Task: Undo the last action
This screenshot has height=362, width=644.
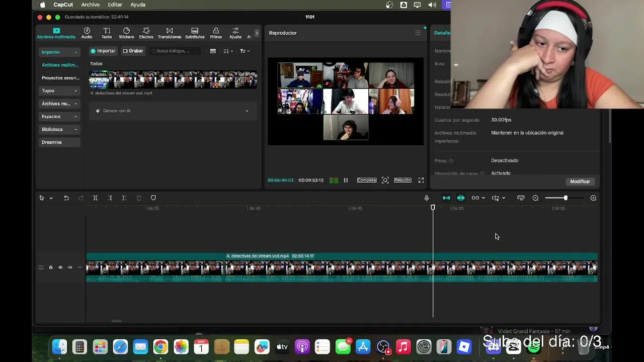Action: (x=66, y=198)
